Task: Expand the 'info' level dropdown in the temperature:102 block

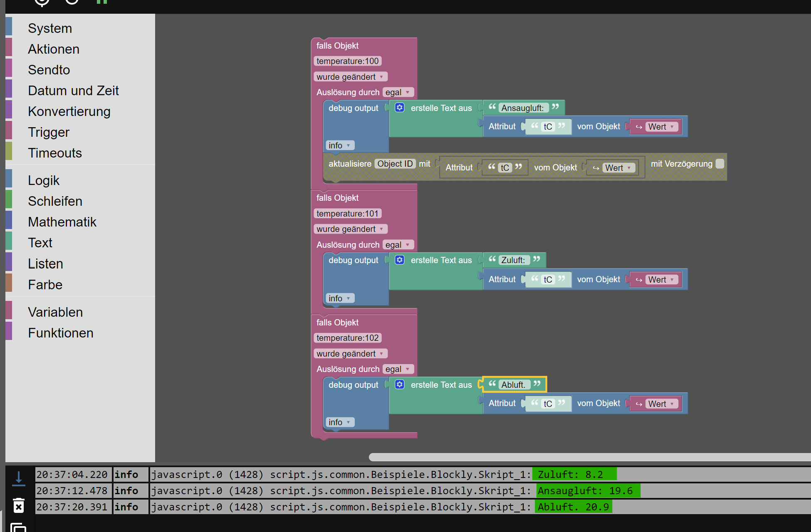Action: point(340,422)
